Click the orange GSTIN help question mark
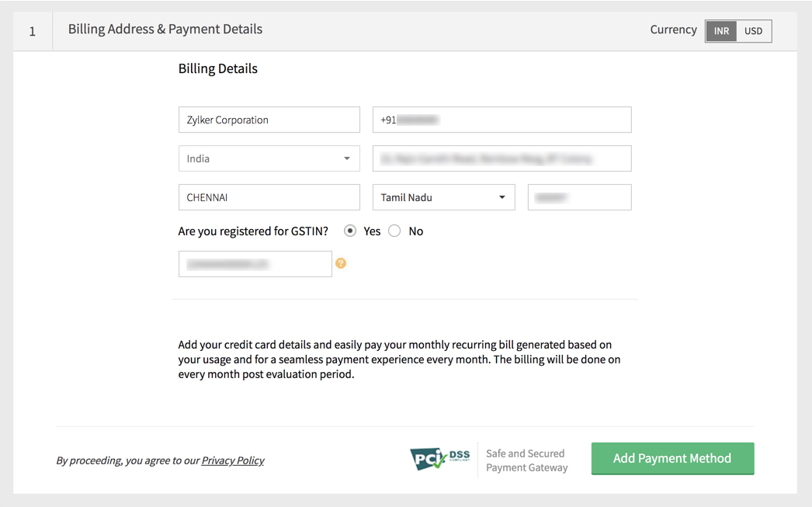The height and width of the screenshot is (507, 812). [341, 264]
